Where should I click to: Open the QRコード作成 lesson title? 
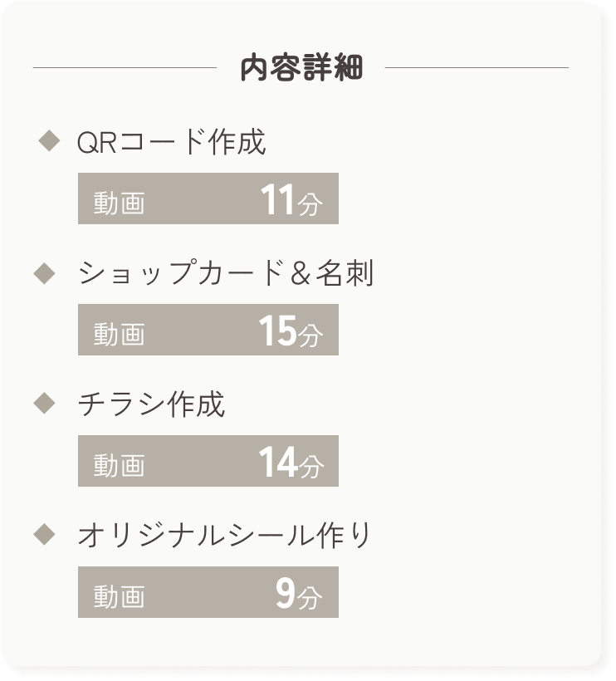coord(171,142)
